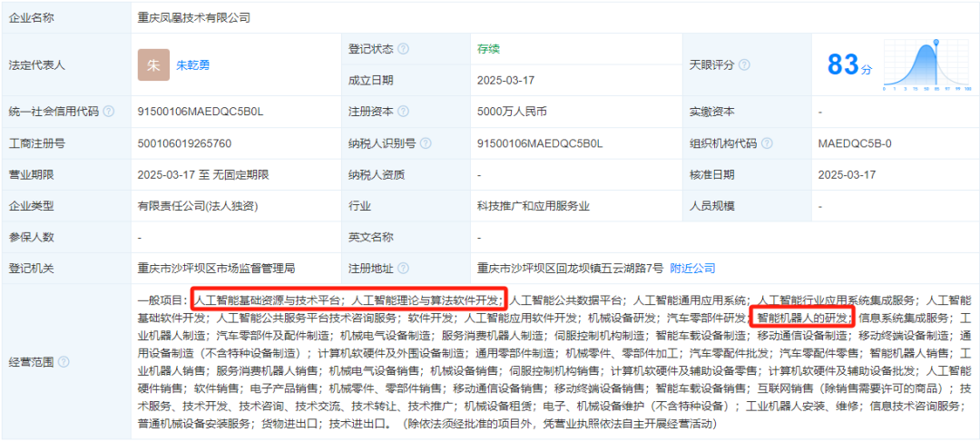Click the text 人工智能基础资源与技术平台 in business scope
Image resolution: width=980 pixels, height=442 pixels.
pos(267,300)
